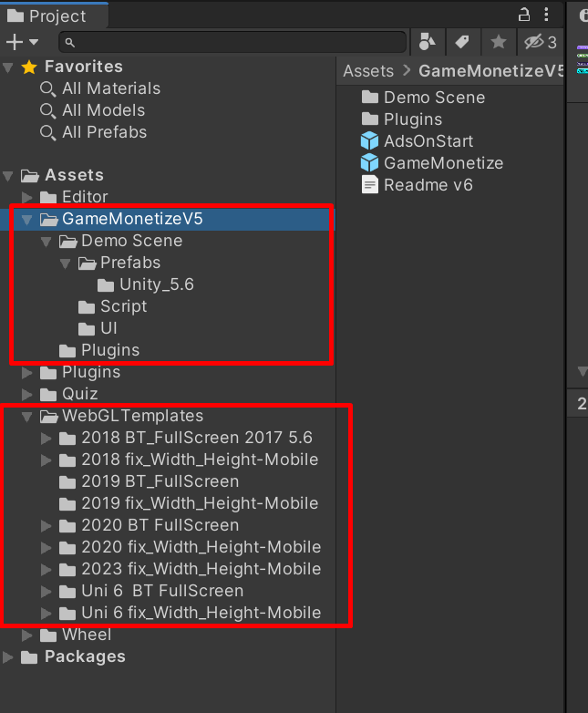Select the GameMonetize prefab asset
The width and height of the screenshot is (588, 713).
[432, 163]
